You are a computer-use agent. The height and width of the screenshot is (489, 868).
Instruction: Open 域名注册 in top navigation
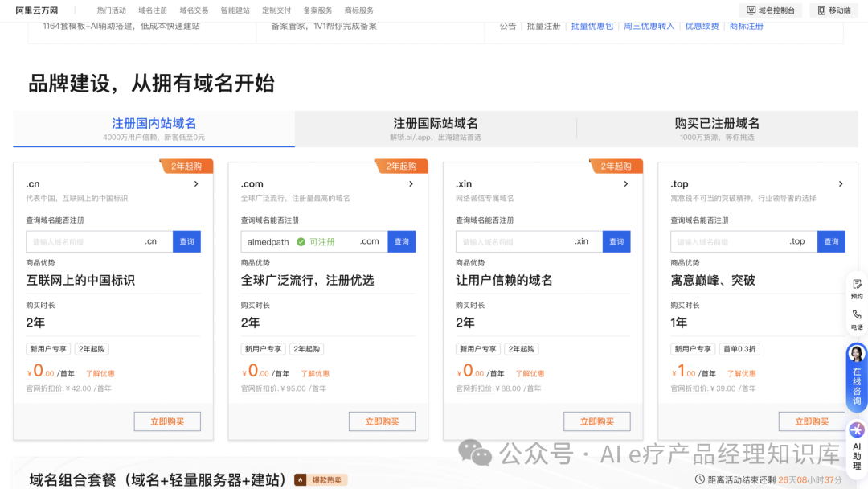[x=153, y=10]
